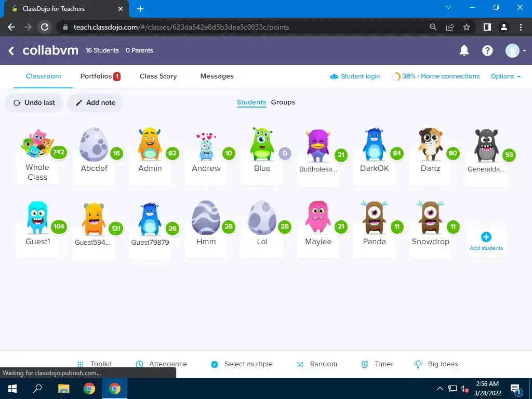Open the Messages tab
The height and width of the screenshot is (399, 532).
[x=217, y=76]
